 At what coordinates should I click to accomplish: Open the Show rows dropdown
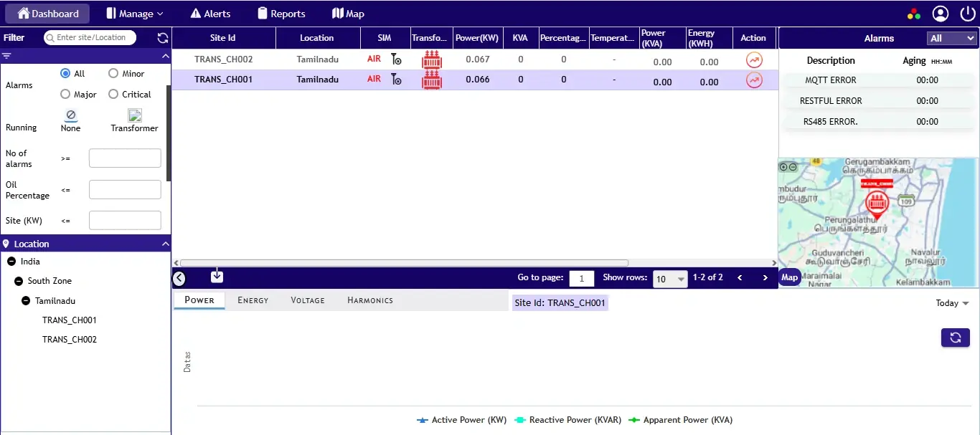pyautogui.click(x=669, y=279)
